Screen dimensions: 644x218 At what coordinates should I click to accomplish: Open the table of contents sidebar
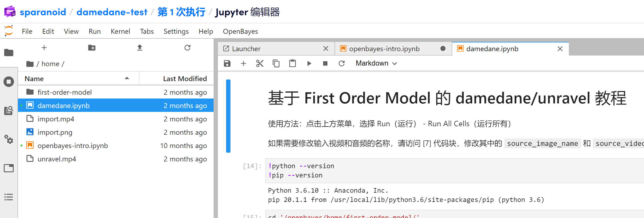point(9,197)
